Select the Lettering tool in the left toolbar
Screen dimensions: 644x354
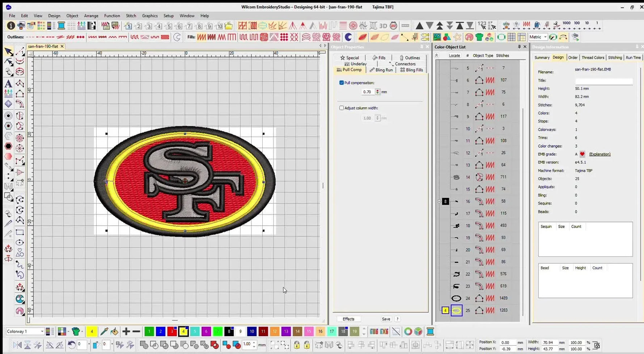click(8, 84)
